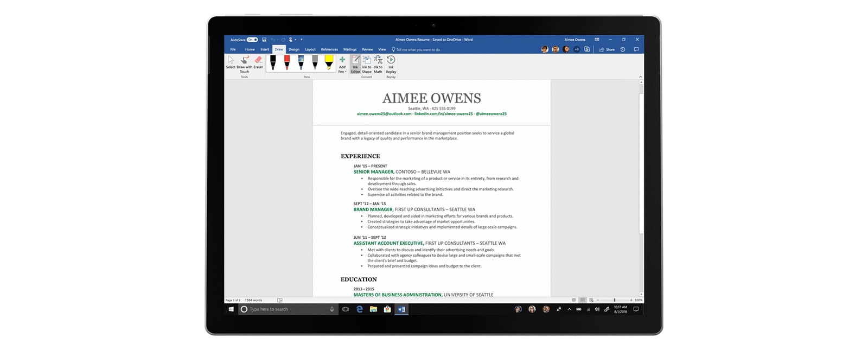Collapse the ribbon with the chevron
Image resolution: width=868 pixels, height=350 pixels.
pyautogui.click(x=640, y=77)
